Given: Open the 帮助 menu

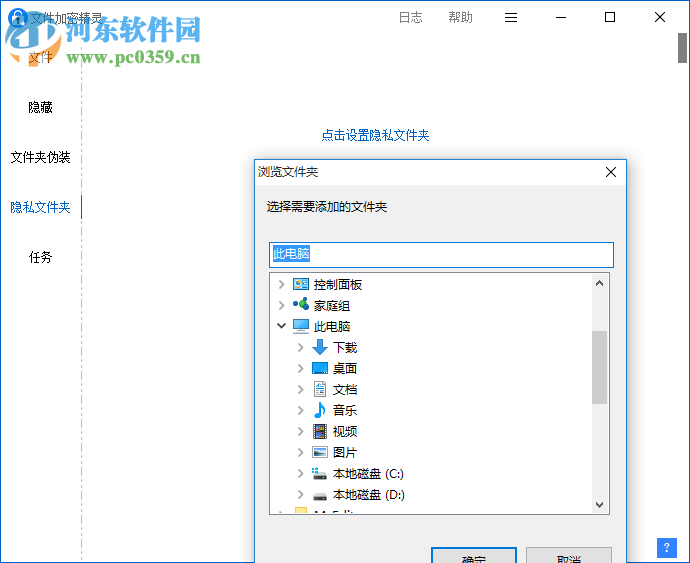Looking at the screenshot, I should tap(460, 18).
